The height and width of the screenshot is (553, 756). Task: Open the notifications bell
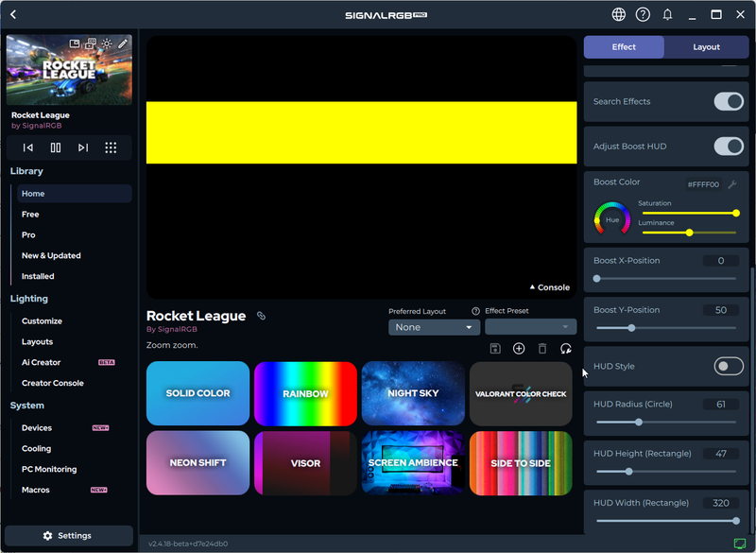(x=667, y=14)
